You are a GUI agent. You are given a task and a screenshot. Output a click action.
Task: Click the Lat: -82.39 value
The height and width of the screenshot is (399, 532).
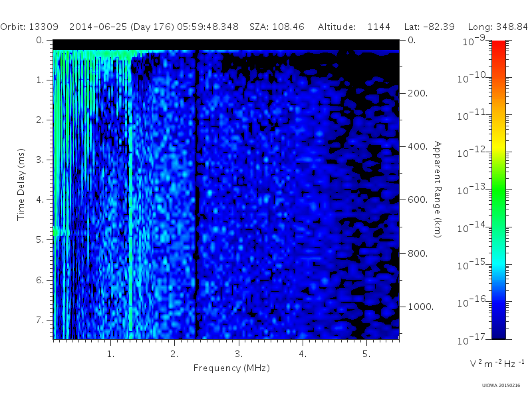pyautogui.click(x=429, y=27)
